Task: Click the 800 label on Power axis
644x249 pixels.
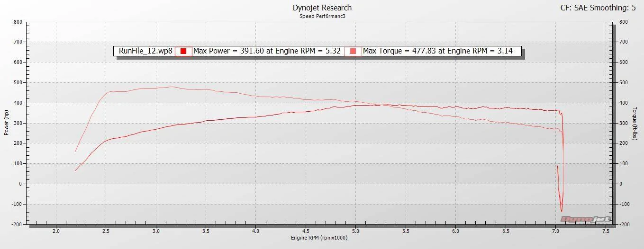Action: [x=18, y=22]
